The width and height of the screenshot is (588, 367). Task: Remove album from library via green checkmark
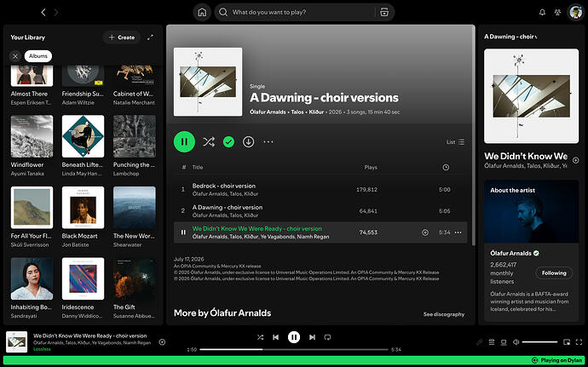(228, 141)
